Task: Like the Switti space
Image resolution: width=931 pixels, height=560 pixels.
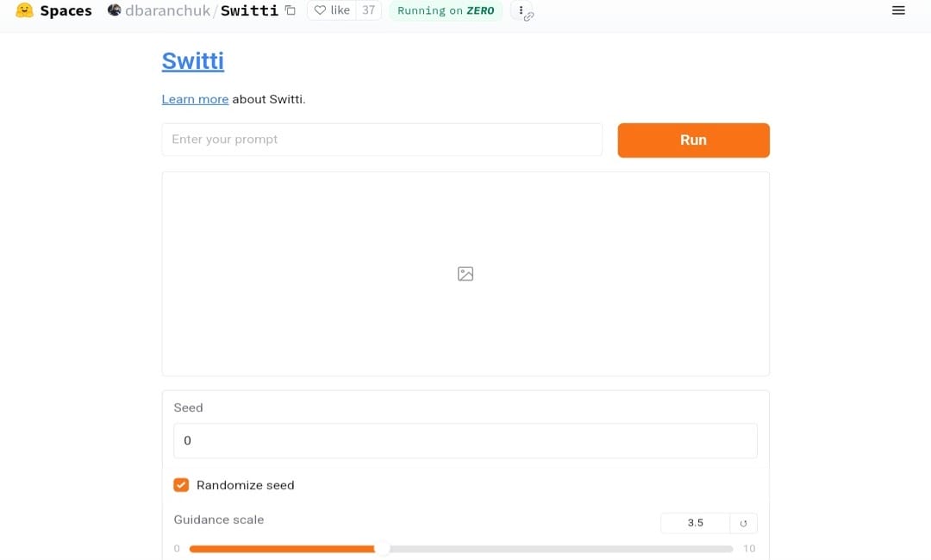Action: pos(332,10)
